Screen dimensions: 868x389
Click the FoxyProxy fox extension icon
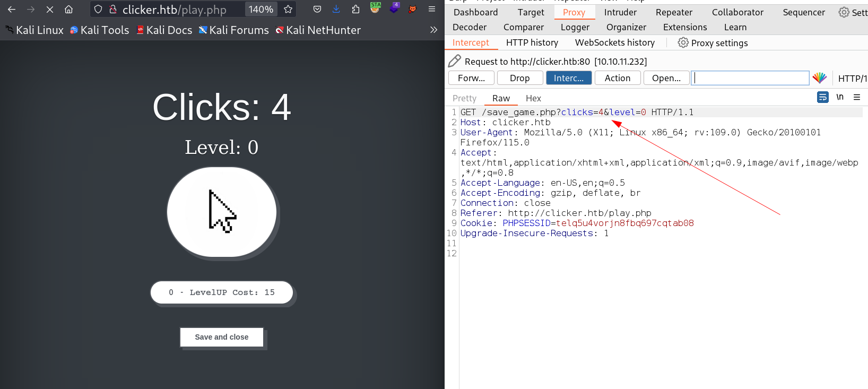[x=413, y=10]
